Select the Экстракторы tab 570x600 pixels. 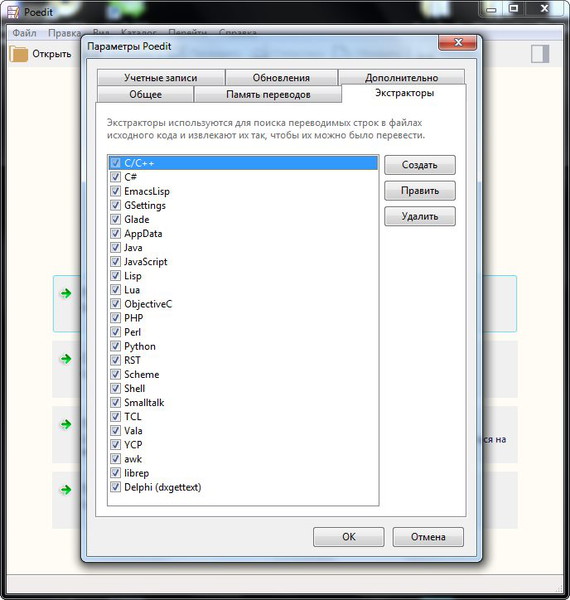point(404,93)
